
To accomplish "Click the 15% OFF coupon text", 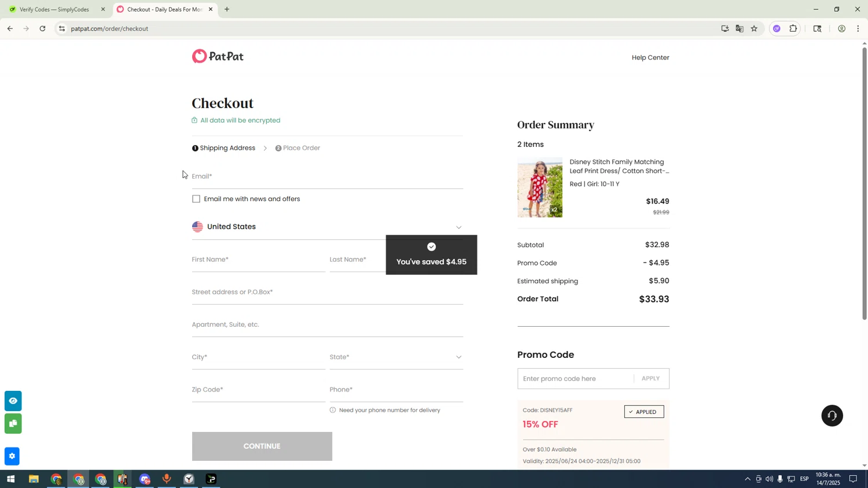I will 540,424.
